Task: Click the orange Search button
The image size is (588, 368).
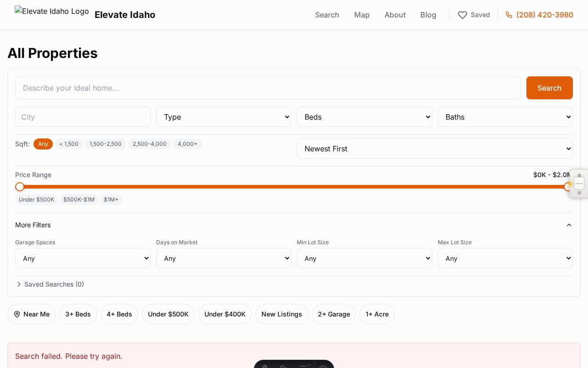Action: tap(549, 88)
